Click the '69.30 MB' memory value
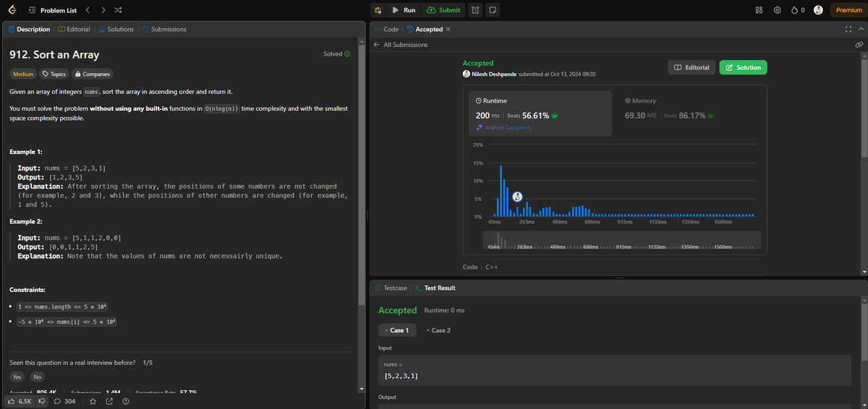The image size is (868, 409). (x=640, y=115)
